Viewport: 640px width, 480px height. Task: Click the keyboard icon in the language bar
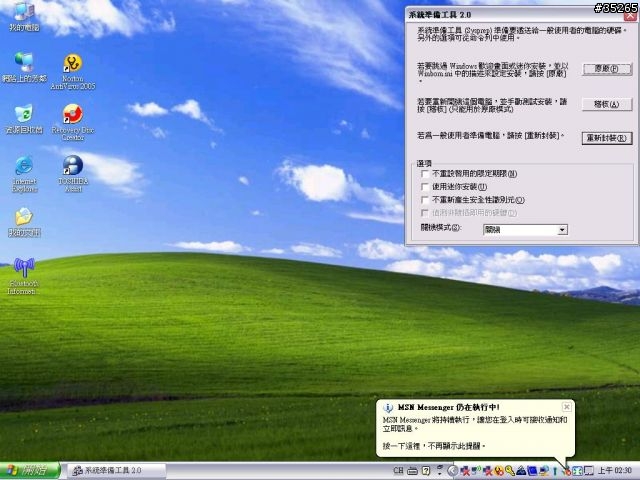[412, 471]
